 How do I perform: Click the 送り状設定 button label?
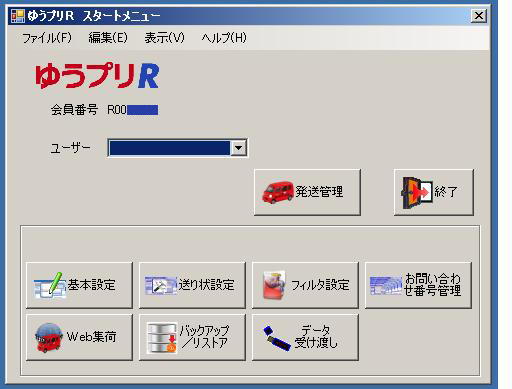click(x=206, y=285)
